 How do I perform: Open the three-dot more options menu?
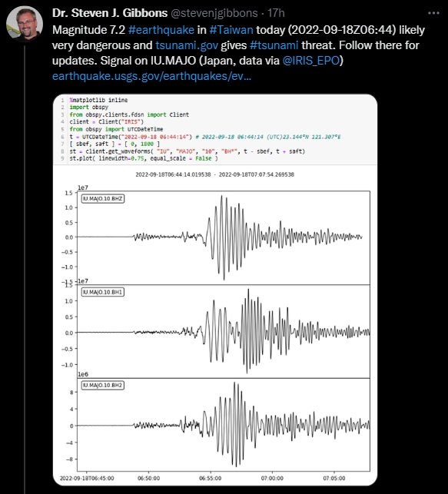click(433, 13)
